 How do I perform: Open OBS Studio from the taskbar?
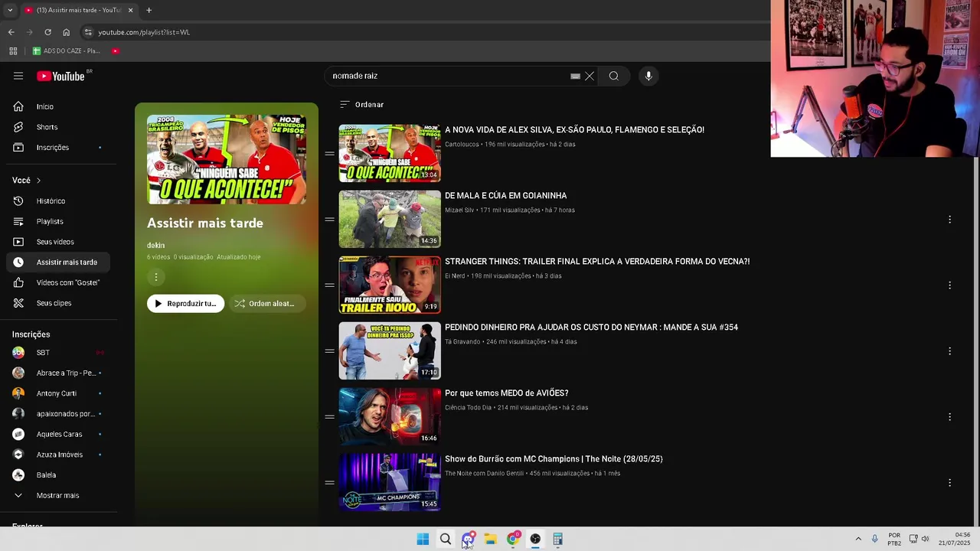[x=535, y=540]
